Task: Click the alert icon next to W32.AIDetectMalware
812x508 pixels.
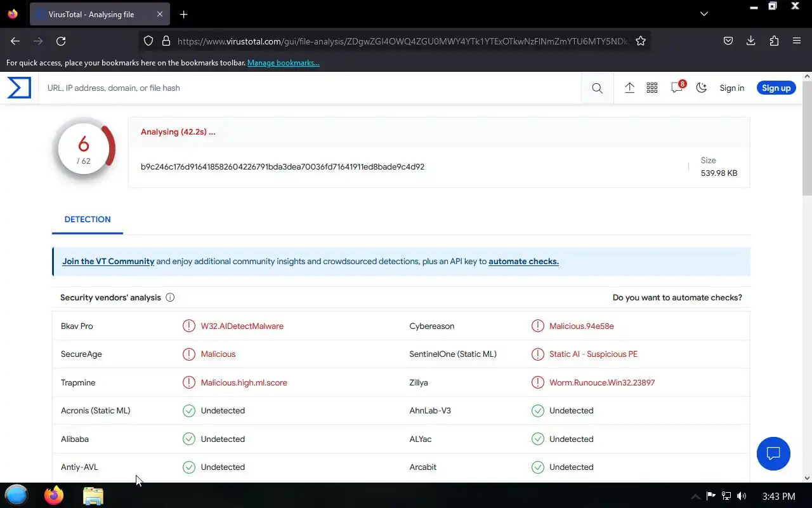Action: click(x=189, y=326)
